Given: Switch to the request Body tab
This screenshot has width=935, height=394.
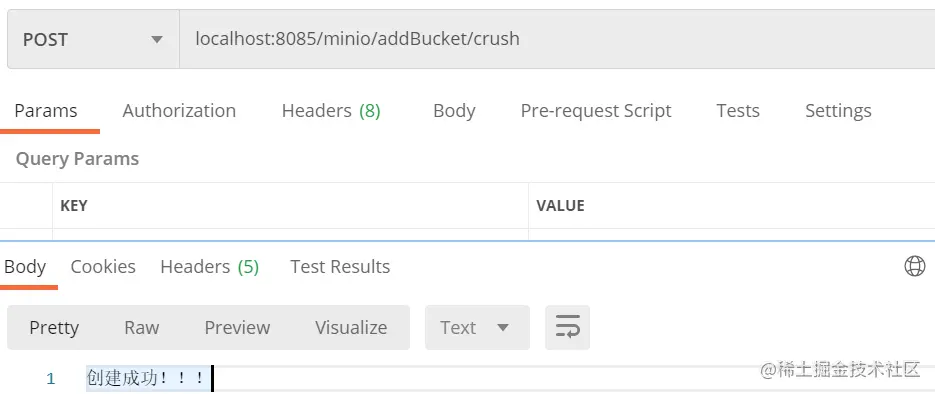Looking at the screenshot, I should 454,111.
